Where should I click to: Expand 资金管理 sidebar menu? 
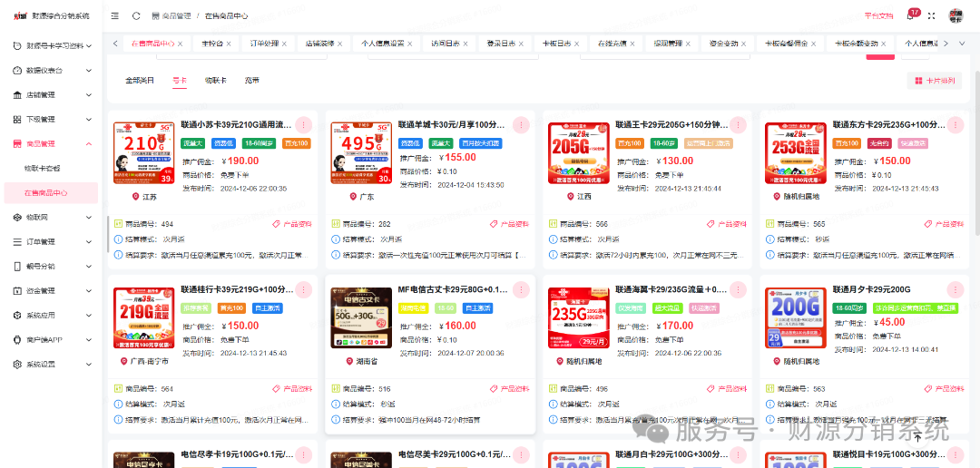(51, 290)
